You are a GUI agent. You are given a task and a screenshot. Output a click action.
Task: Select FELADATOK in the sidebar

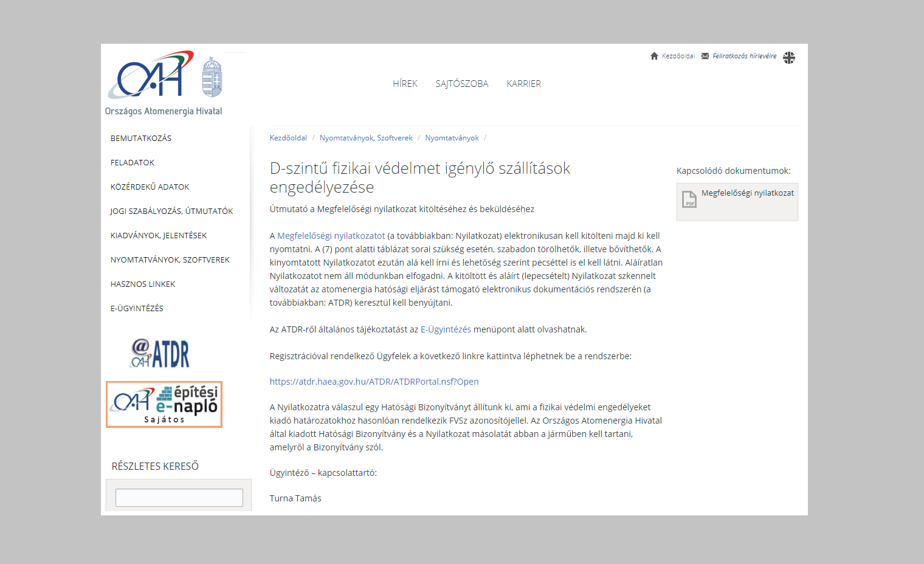pos(133,163)
